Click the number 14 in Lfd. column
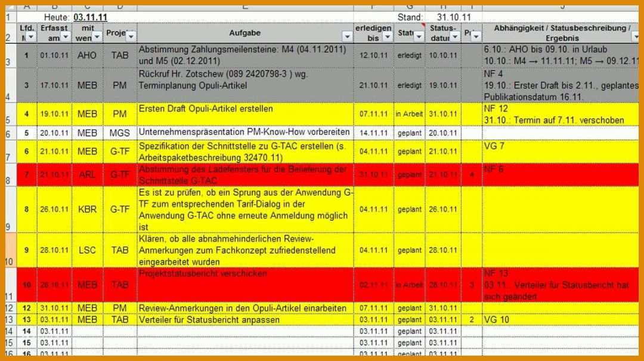Screen dimensions: 644x361 click(27, 331)
